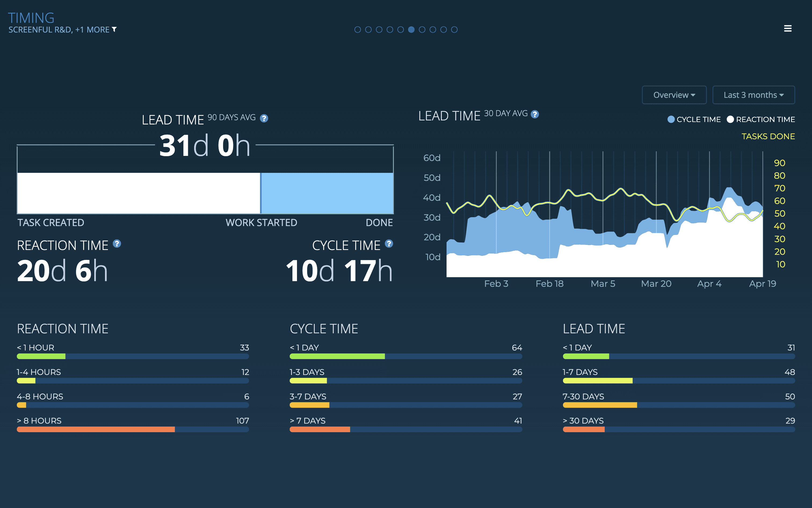Open help icon next to Lead Time 90 days avg
The height and width of the screenshot is (508, 812).
tap(264, 118)
